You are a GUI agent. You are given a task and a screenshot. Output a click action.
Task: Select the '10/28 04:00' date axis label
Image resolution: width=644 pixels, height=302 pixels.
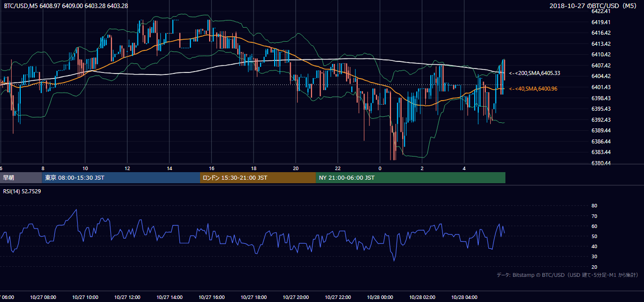(x=464, y=297)
